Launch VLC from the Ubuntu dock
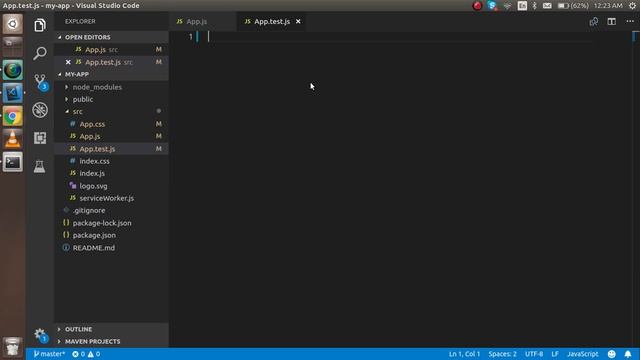This screenshot has width=640, height=360. [13, 139]
